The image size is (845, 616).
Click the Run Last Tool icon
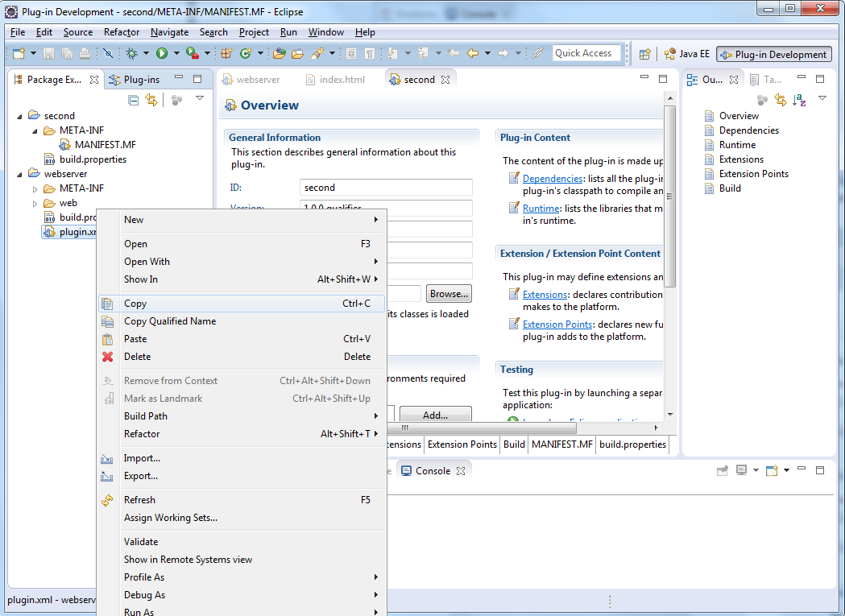pos(193,53)
